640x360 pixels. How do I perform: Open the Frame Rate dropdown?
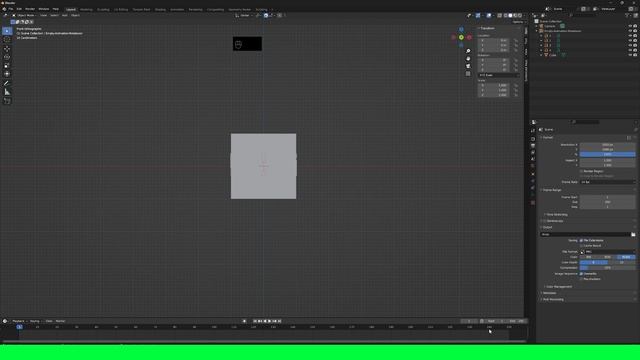coord(607,182)
